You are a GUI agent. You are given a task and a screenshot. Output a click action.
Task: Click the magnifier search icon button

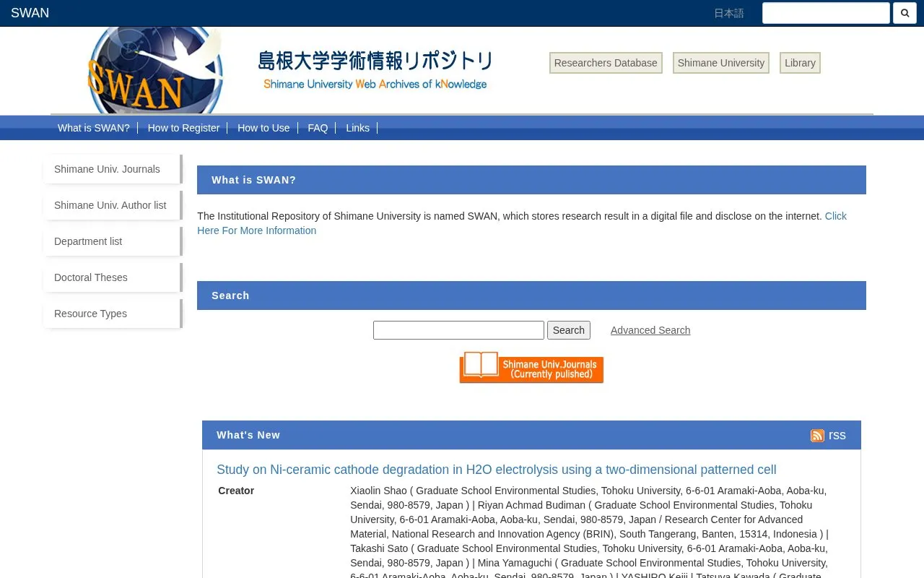coord(905,13)
